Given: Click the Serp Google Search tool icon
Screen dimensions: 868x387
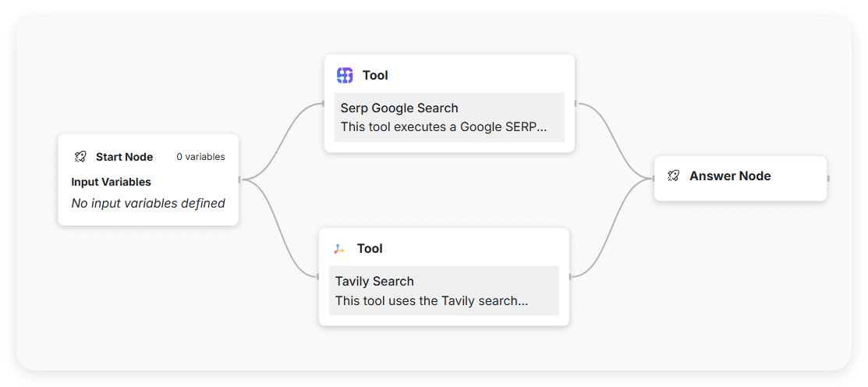Looking at the screenshot, I should tap(345, 76).
